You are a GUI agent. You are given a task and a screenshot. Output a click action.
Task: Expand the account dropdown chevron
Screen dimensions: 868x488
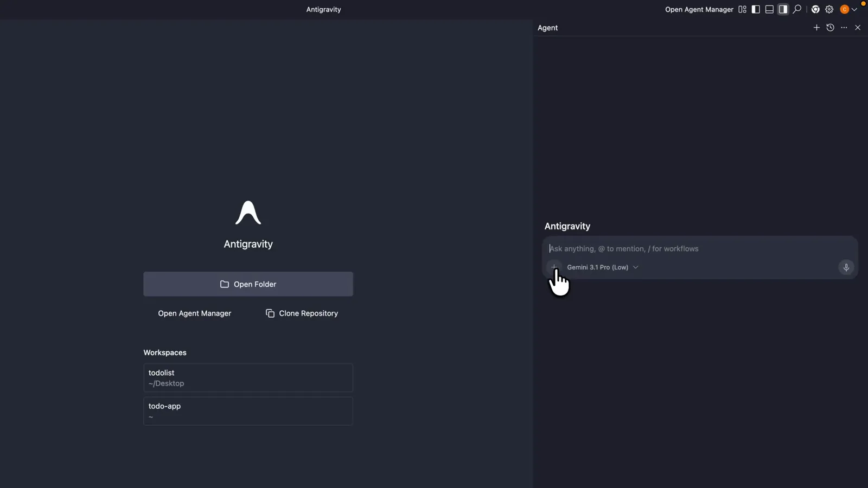pyautogui.click(x=854, y=9)
